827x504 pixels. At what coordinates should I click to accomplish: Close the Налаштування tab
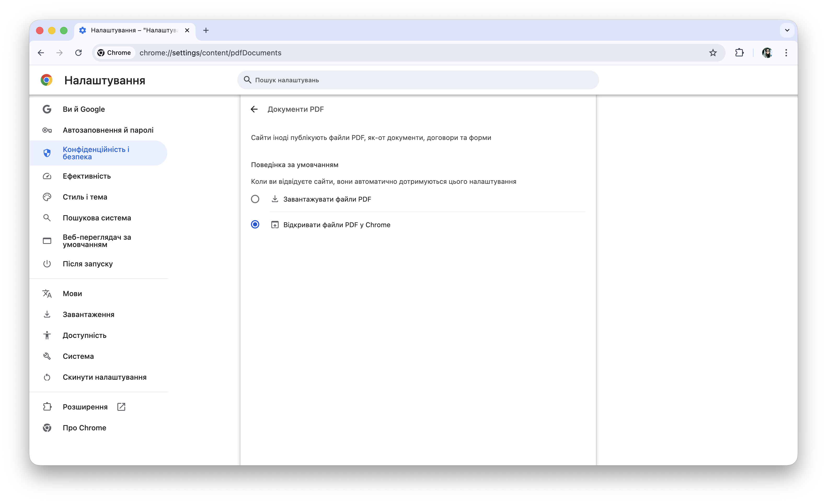[x=187, y=30]
